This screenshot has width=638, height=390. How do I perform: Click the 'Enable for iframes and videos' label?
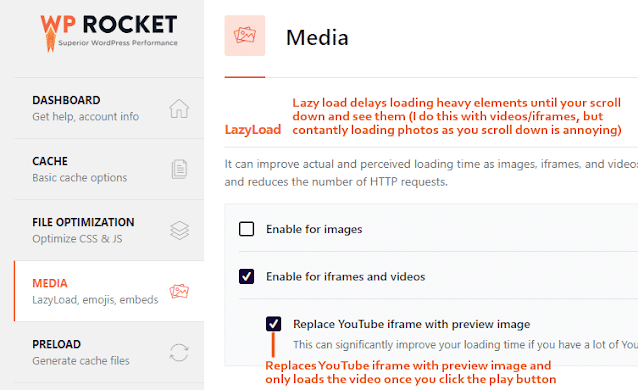[x=345, y=277]
